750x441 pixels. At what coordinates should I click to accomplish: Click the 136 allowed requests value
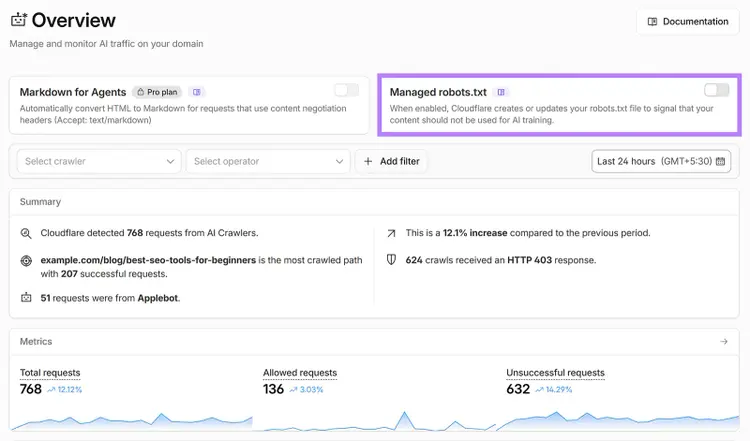pyautogui.click(x=274, y=389)
